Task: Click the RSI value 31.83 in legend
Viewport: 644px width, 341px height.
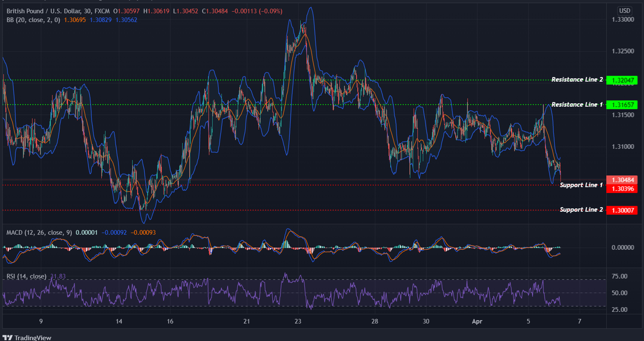Action: click(58, 276)
